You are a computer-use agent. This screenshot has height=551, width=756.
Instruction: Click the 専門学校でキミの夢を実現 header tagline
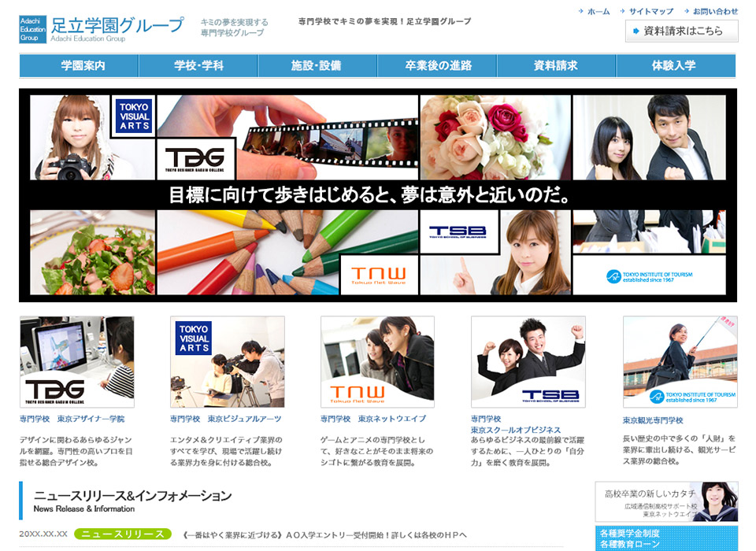point(385,21)
